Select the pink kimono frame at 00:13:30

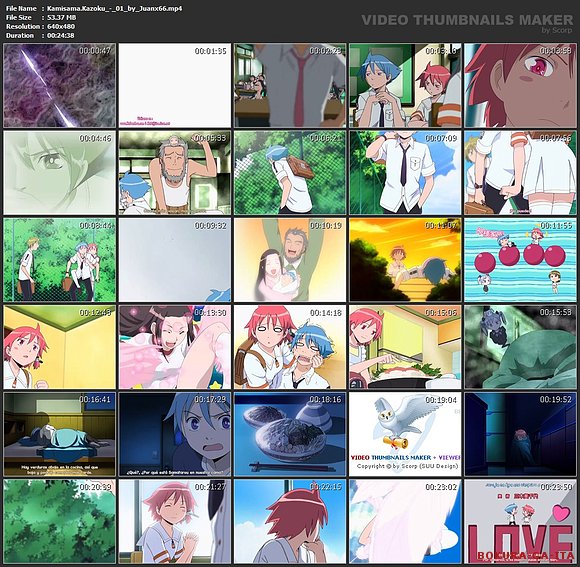coord(175,347)
